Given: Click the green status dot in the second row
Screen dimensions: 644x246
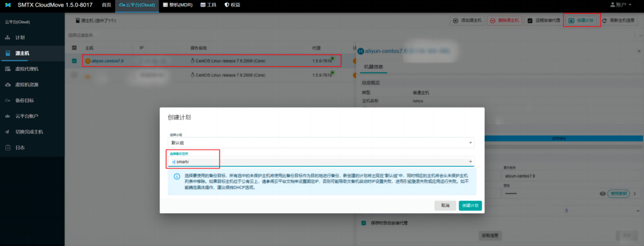Looking at the screenshot, I should click(x=332, y=73).
